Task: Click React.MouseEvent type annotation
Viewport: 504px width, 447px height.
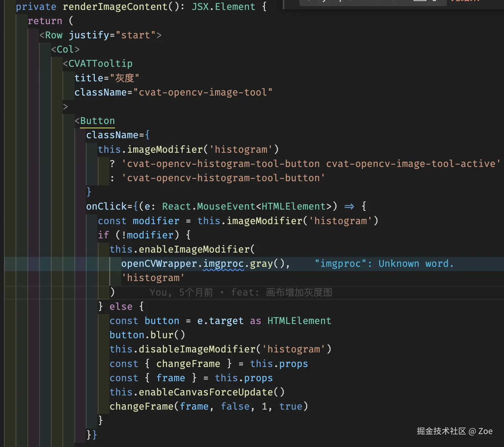Action: click(209, 206)
